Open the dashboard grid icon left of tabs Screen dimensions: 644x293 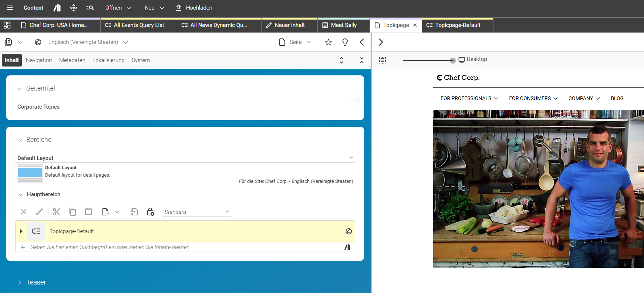tap(7, 25)
